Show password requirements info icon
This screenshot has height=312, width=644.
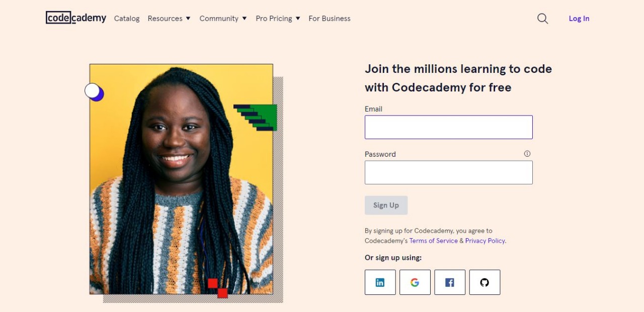coord(527,154)
